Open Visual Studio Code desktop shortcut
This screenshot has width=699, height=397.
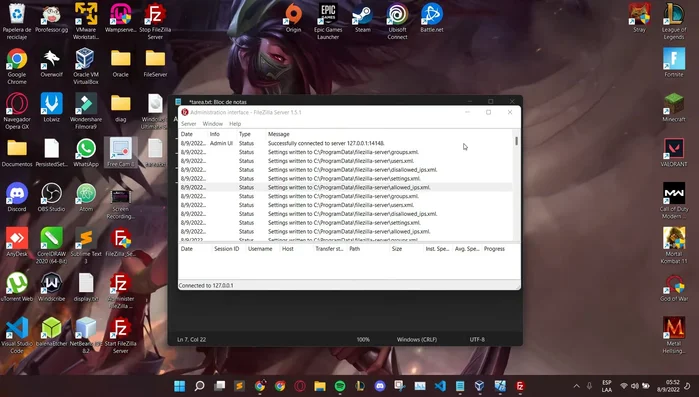pos(17,335)
